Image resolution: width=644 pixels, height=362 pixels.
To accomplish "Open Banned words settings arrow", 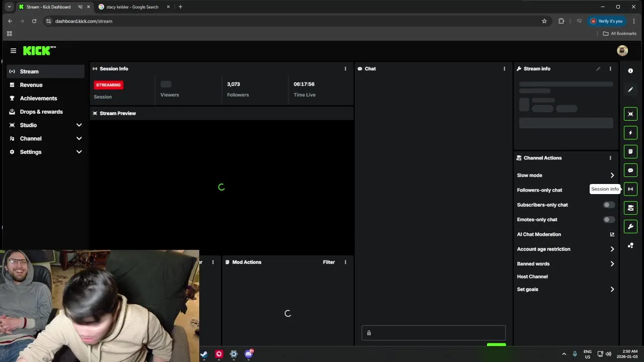I will (612, 264).
